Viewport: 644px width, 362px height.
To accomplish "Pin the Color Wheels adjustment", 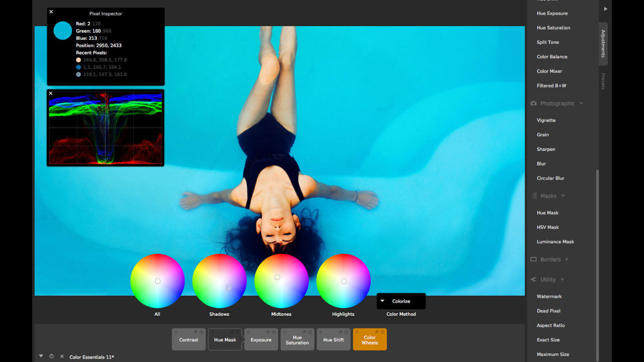I will (377, 331).
